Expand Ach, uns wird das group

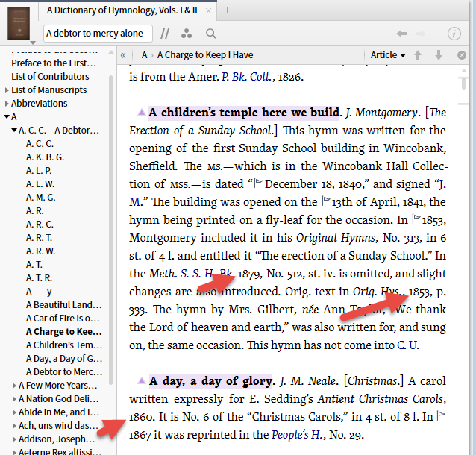(x=14, y=426)
